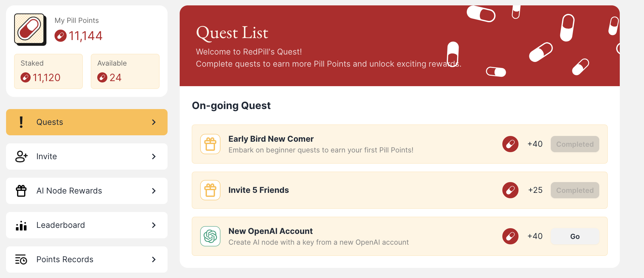
Task: Click pill icon beside New OpenAI +40 reward
Action: (510, 236)
